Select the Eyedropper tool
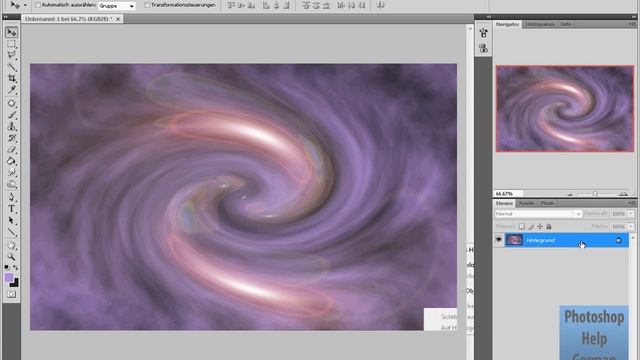Viewport: 640px width, 360px height. click(x=11, y=89)
